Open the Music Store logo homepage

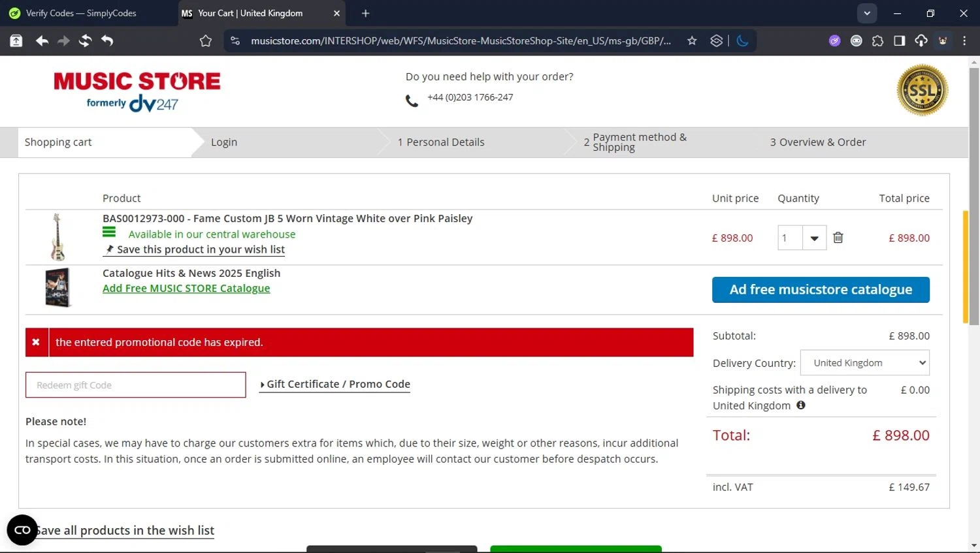pyautogui.click(x=137, y=91)
